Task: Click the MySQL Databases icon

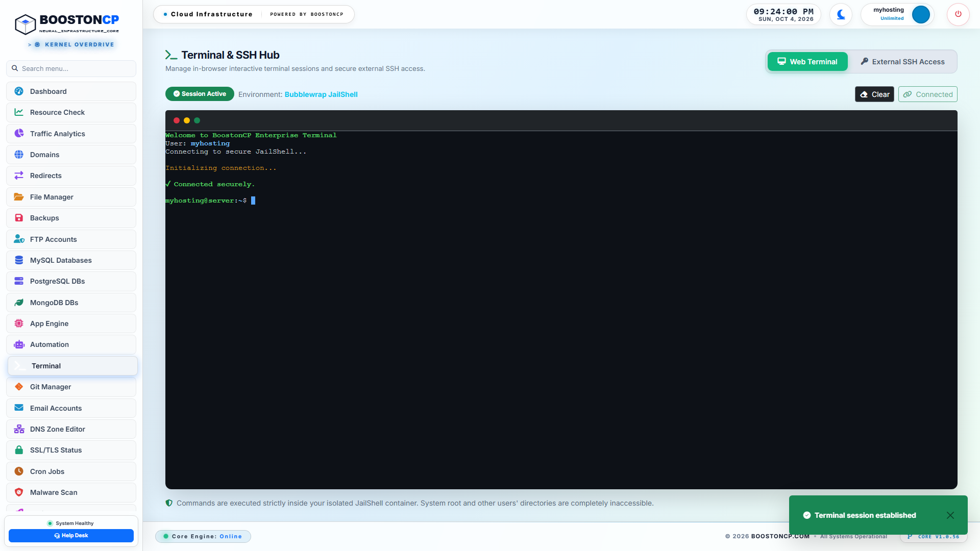Action: click(19, 260)
